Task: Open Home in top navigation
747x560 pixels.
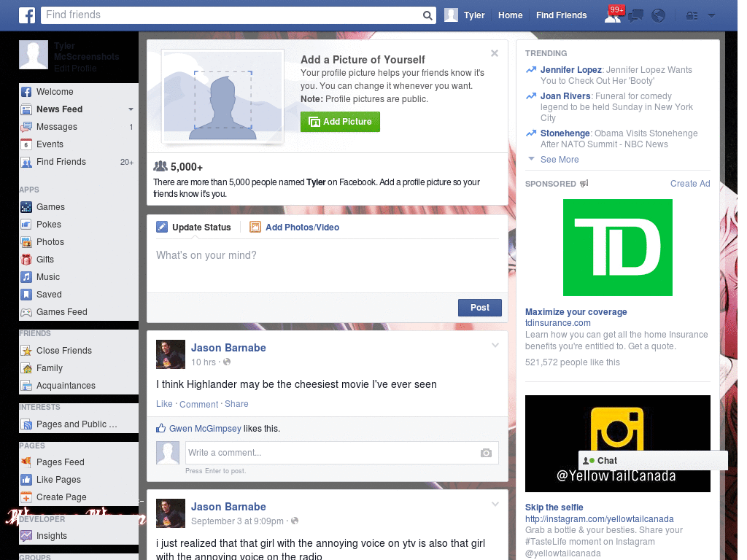Action: click(x=510, y=15)
